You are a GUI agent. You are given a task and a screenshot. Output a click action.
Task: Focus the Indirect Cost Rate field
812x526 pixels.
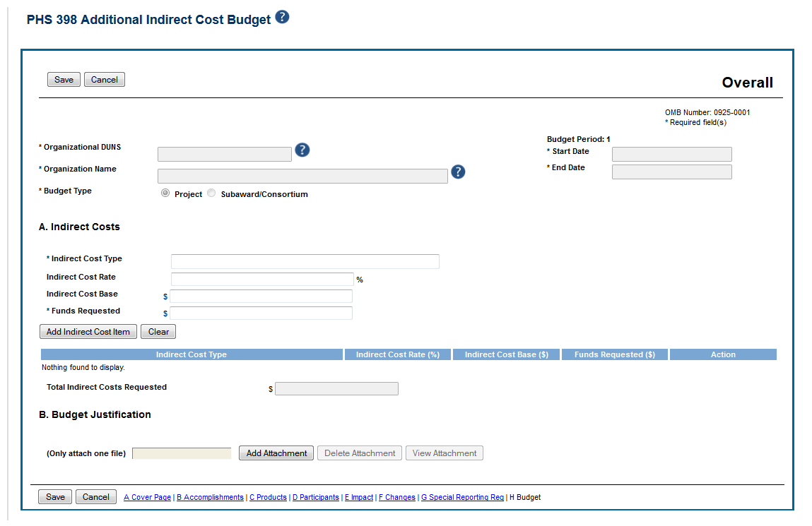point(261,280)
